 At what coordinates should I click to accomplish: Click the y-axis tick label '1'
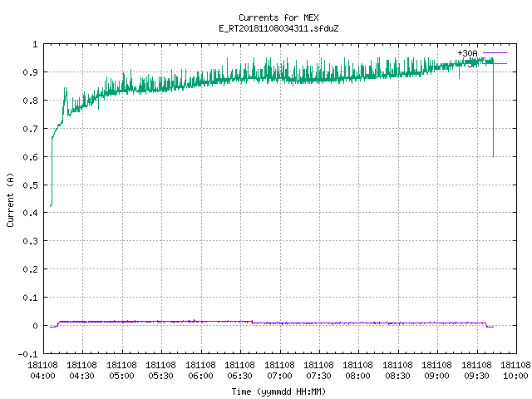click(35, 44)
